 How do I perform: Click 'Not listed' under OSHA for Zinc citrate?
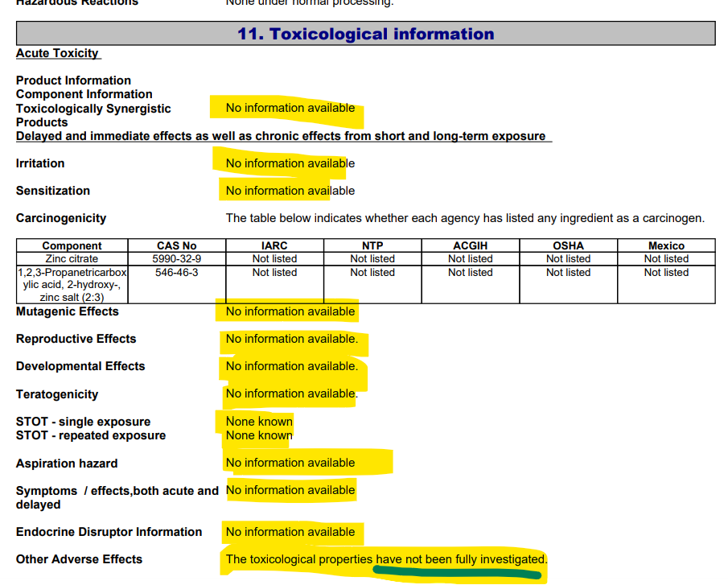pos(568,258)
